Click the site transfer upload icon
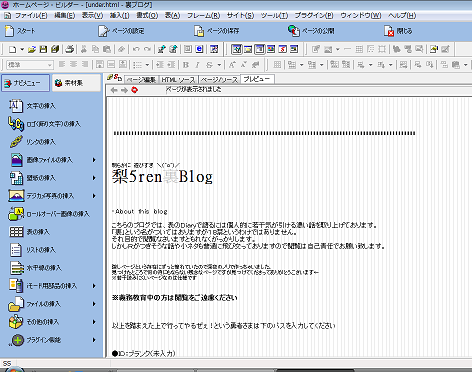This screenshot has width=472, height=372. coord(173,49)
